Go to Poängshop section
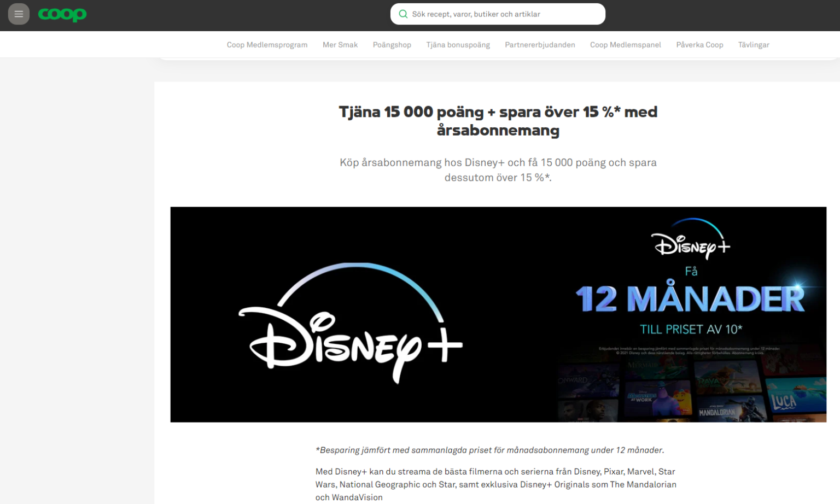The image size is (840, 504). (x=392, y=45)
